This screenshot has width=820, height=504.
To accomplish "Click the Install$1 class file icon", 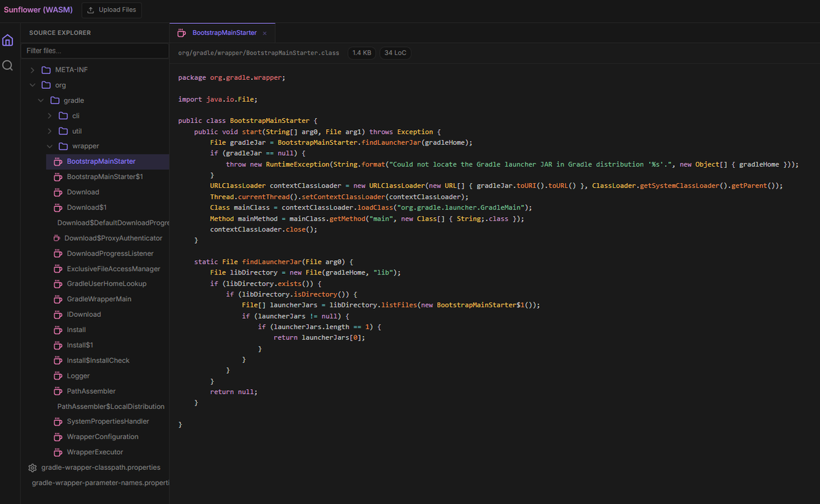I will pos(58,345).
